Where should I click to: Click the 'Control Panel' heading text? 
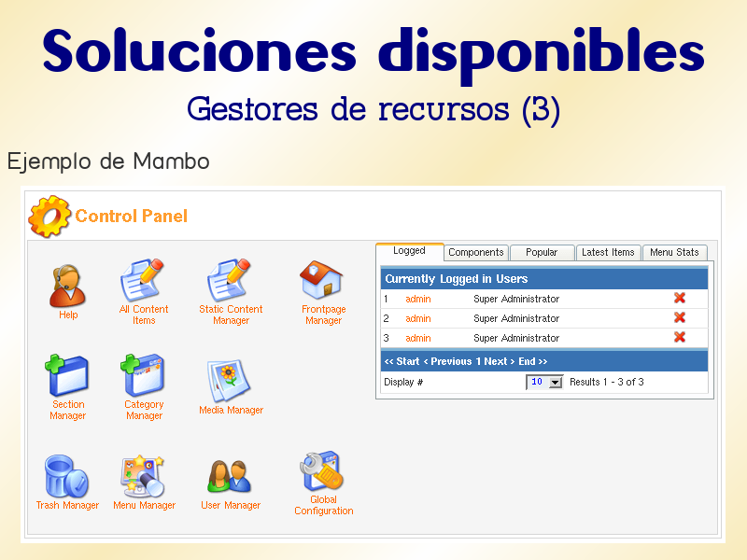click(x=131, y=217)
